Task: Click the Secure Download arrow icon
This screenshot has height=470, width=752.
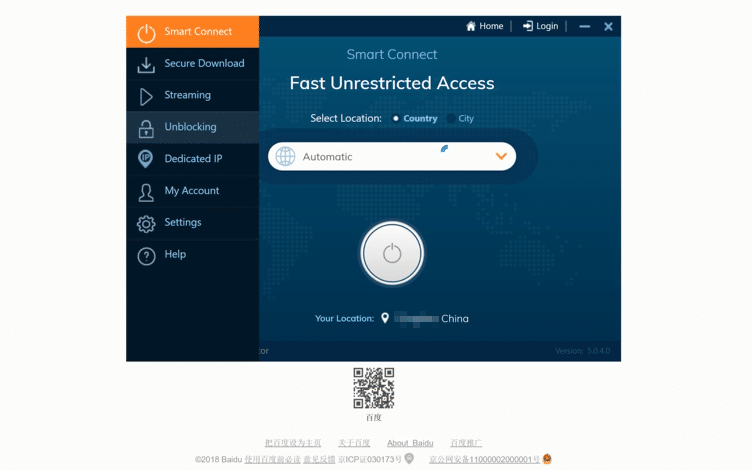Action: coord(146,65)
